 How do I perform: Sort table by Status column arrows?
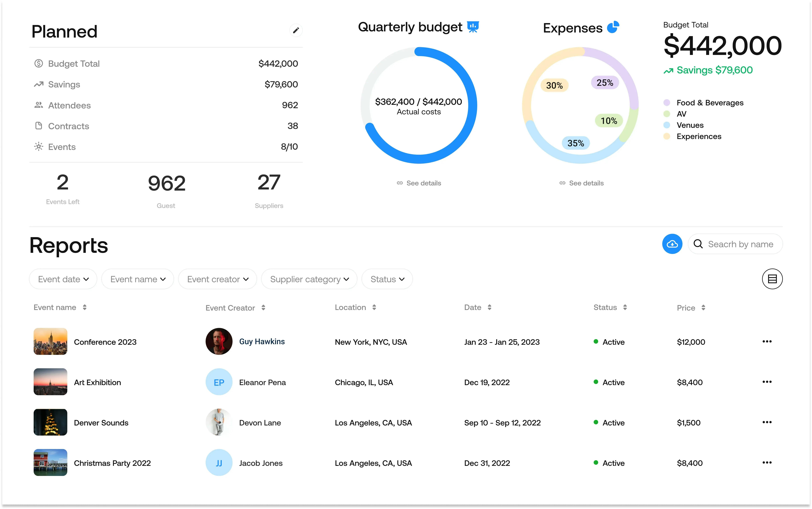click(x=625, y=307)
